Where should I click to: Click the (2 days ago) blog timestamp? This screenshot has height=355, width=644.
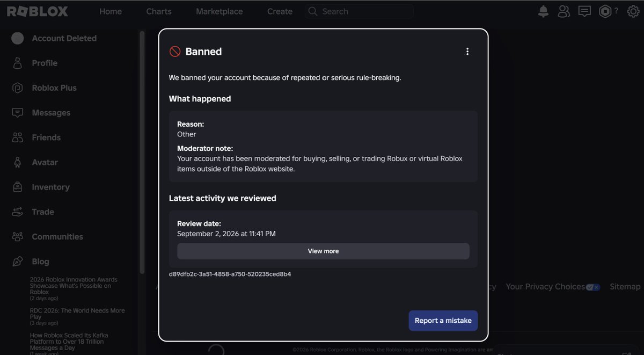click(44, 298)
